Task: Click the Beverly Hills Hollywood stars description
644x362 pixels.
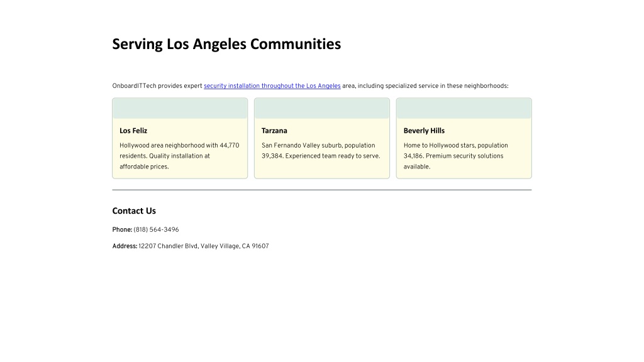Action: (455, 156)
